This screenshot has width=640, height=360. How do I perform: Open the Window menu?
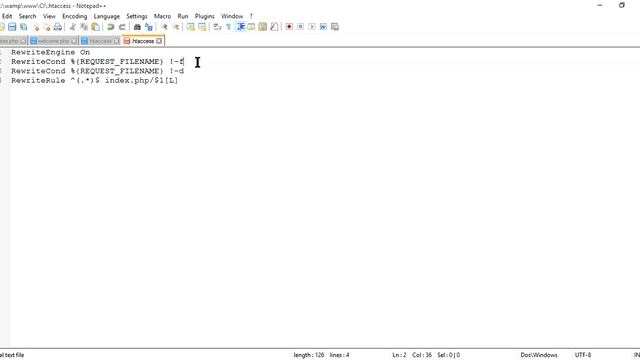click(x=232, y=16)
